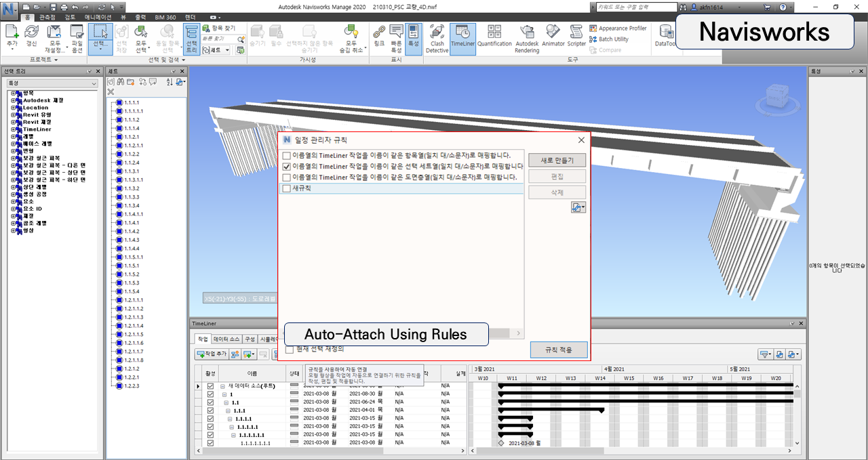The width and height of the screenshot is (868, 460).
Task: Expand the 요소 ID tree node
Action: [13, 209]
